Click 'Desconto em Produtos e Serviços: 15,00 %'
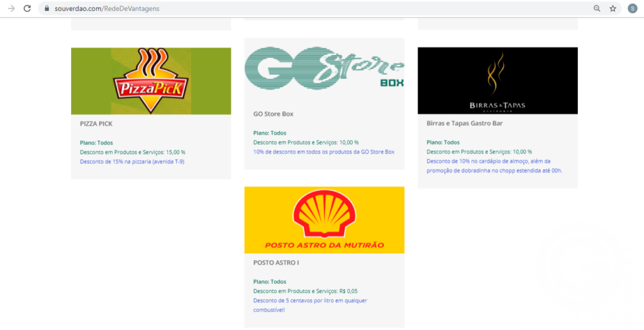Screen dimensions: 644x330 click(x=133, y=152)
